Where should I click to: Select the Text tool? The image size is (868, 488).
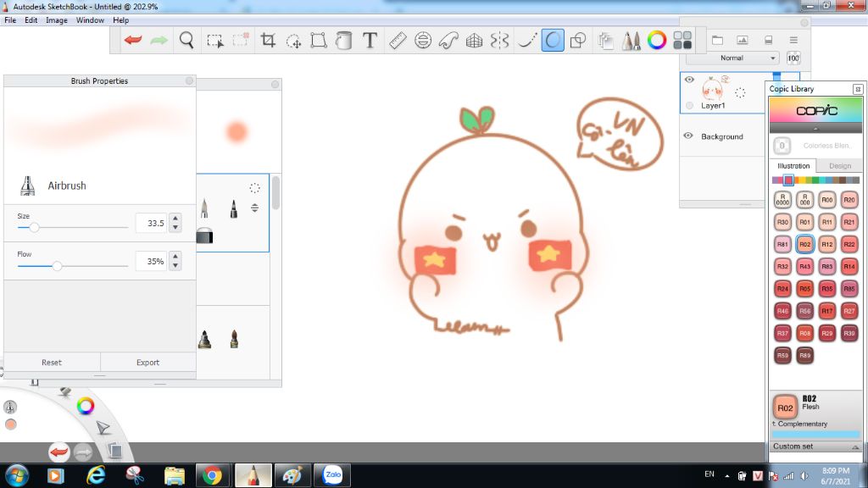click(x=370, y=40)
